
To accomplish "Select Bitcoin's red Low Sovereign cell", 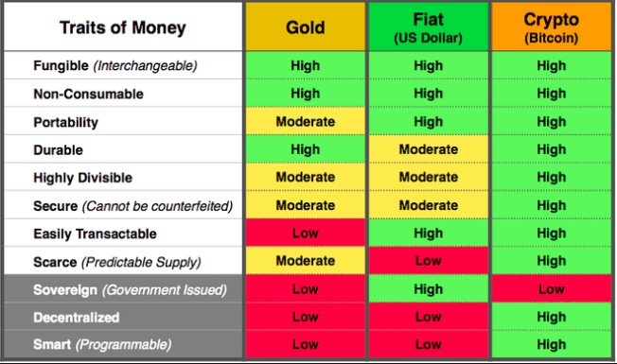I will [x=552, y=289].
